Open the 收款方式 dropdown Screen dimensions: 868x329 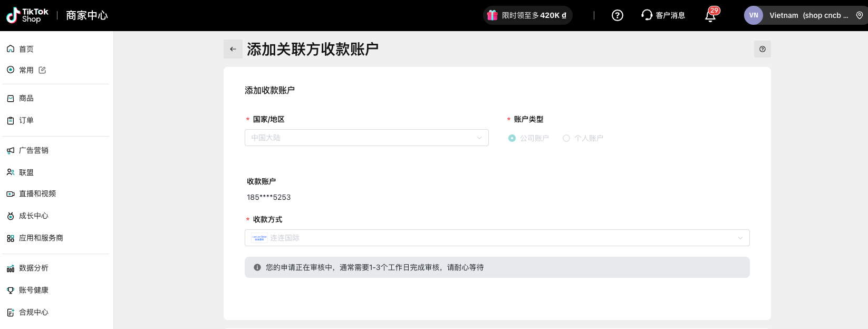click(x=497, y=238)
